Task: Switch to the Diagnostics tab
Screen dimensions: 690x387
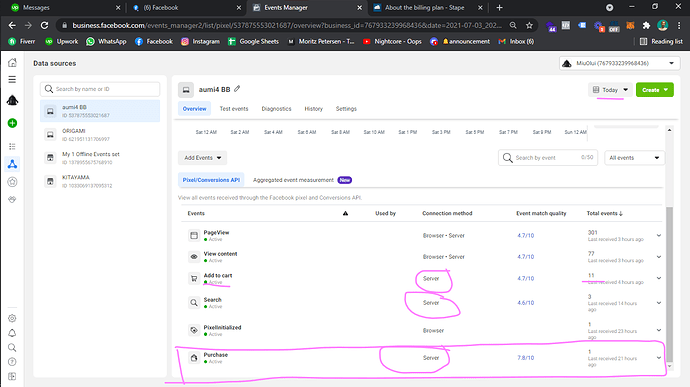Action: 276,109
